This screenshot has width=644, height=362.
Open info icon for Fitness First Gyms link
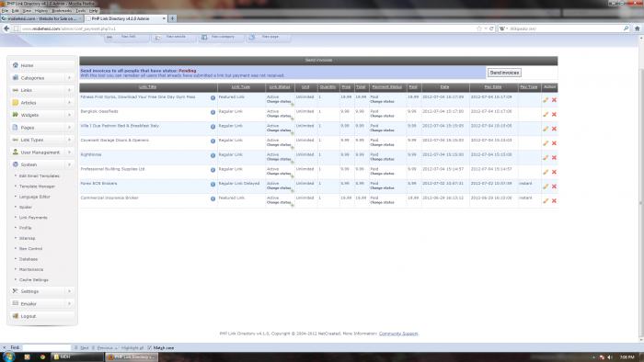tap(213, 98)
